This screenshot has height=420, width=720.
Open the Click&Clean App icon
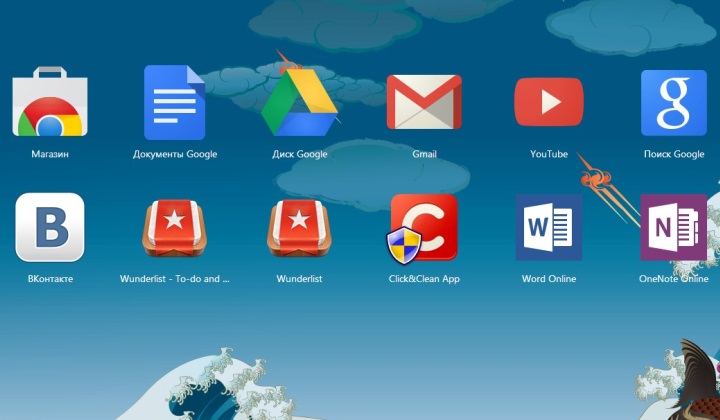coord(423,229)
